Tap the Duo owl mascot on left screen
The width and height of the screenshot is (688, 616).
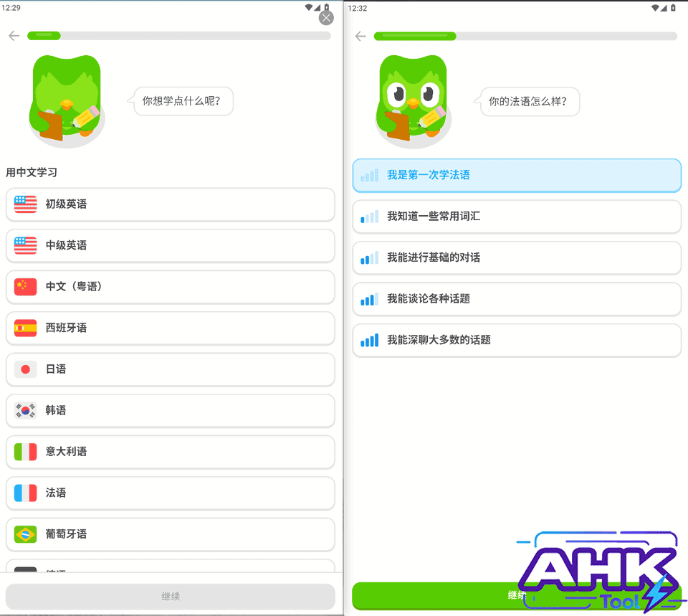tap(67, 101)
